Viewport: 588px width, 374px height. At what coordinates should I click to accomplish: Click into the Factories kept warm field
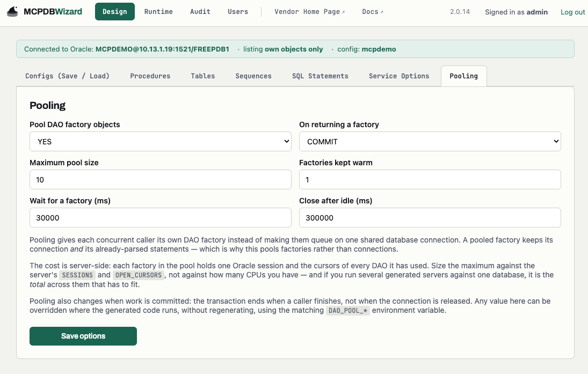pyautogui.click(x=430, y=180)
